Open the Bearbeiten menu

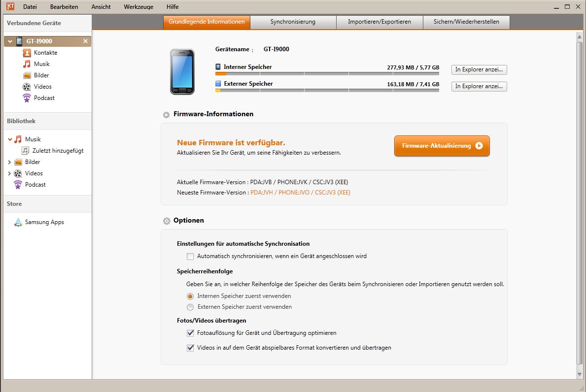click(64, 7)
